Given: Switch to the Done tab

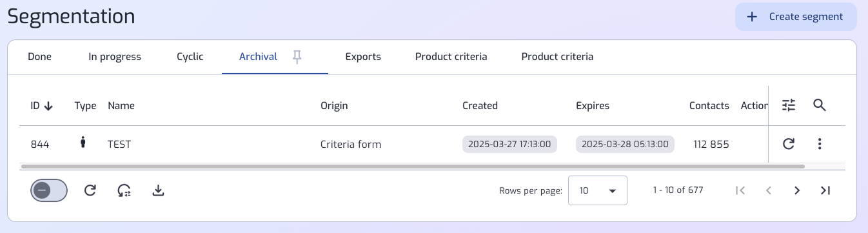Looking at the screenshot, I should [x=39, y=57].
